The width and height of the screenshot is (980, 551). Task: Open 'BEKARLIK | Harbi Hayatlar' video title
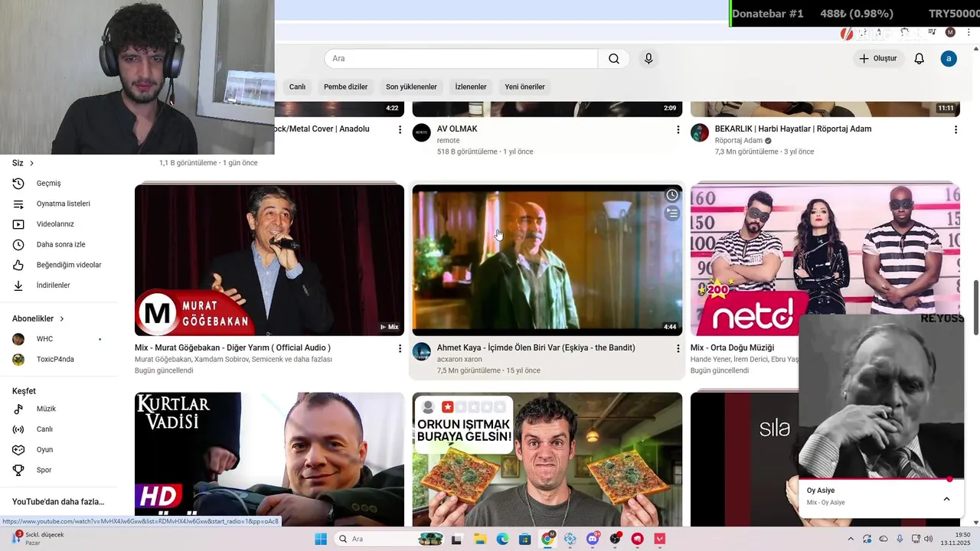point(793,129)
